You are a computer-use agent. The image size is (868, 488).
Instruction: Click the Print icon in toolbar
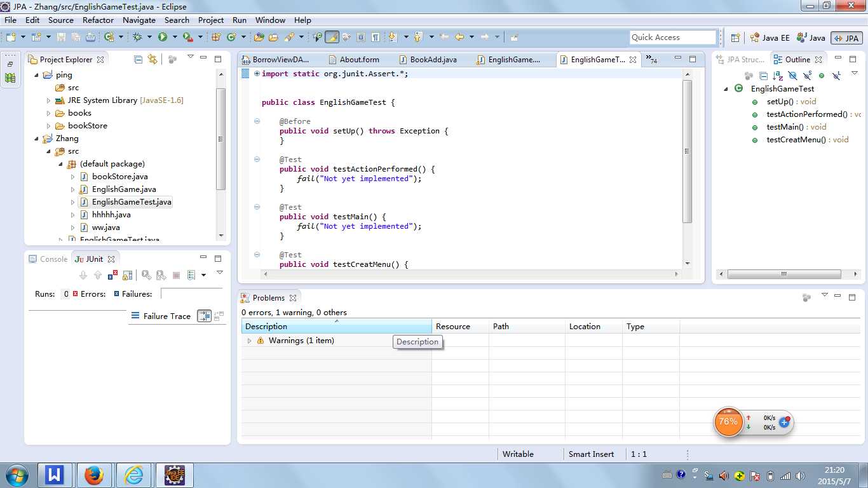click(x=90, y=37)
